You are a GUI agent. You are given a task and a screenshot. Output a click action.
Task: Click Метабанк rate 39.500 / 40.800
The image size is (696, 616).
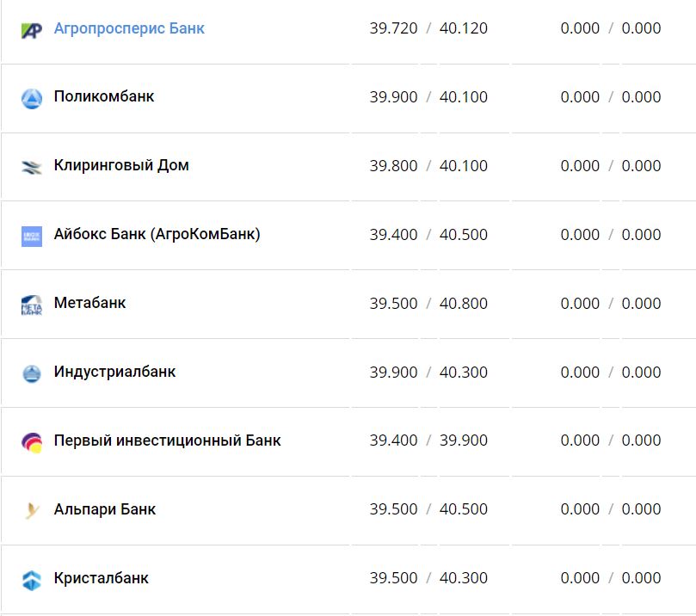[428, 304]
